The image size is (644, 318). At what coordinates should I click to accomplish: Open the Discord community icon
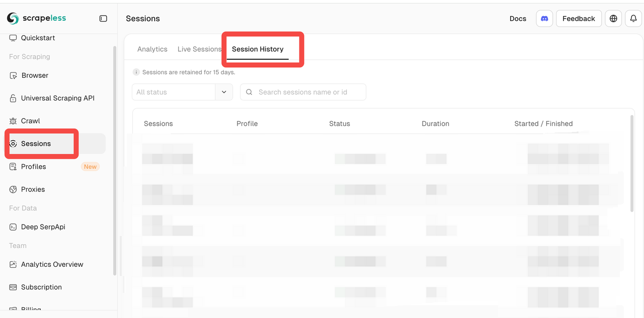pyautogui.click(x=544, y=19)
